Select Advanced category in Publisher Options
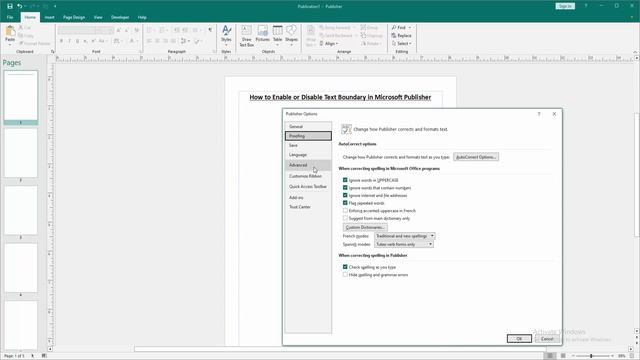The height and width of the screenshot is (360, 640). pos(308,165)
